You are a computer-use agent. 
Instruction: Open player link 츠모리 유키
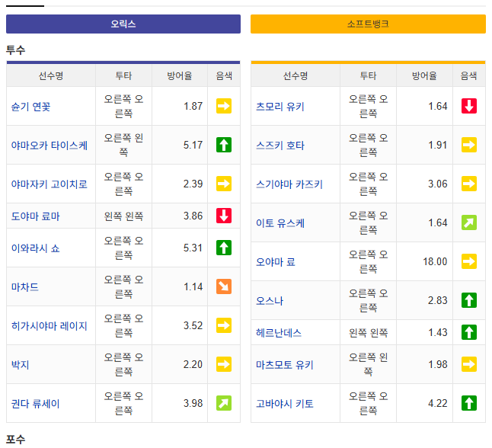click(x=280, y=107)
